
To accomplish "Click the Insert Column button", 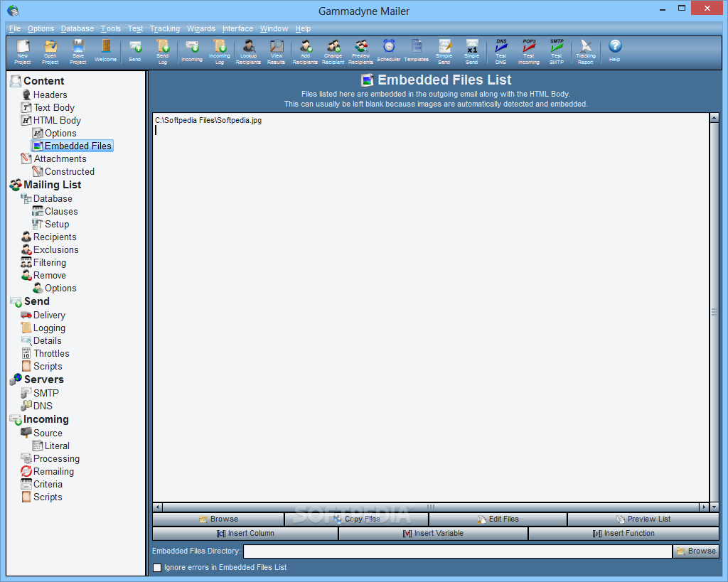I will point(245,533).
